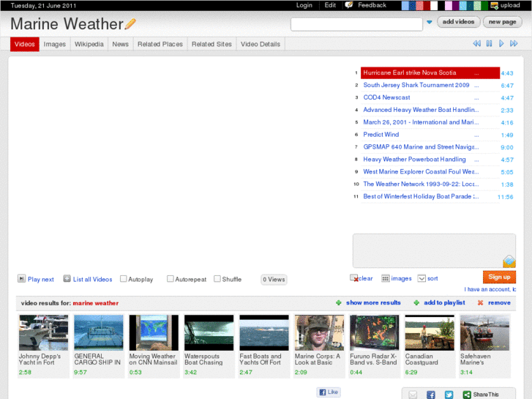Select 'South Jersey Shark Tournament 2009' playlist item
Image resolution: width=532 pixels, height=399 pixels.
430,85
